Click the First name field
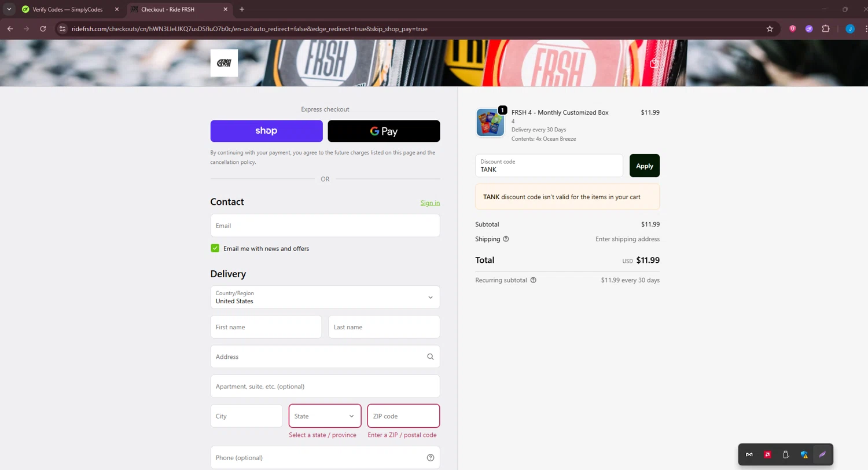 click(266, 327)
